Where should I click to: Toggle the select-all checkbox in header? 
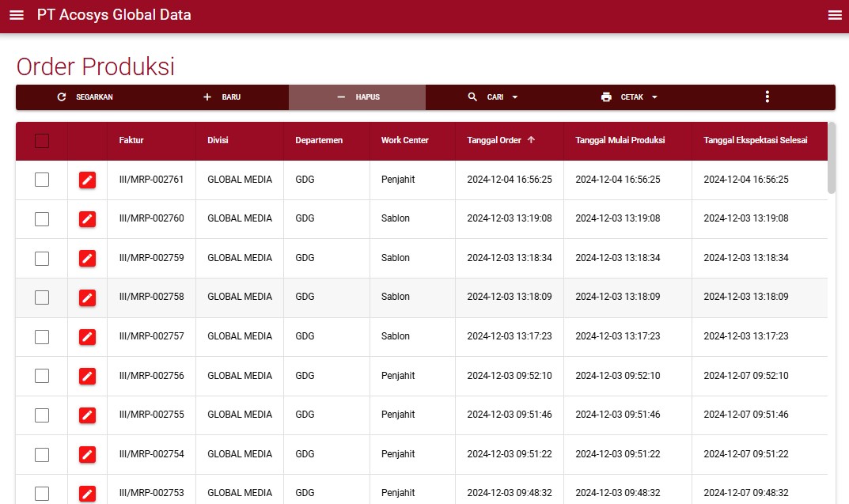click(42, 141)
